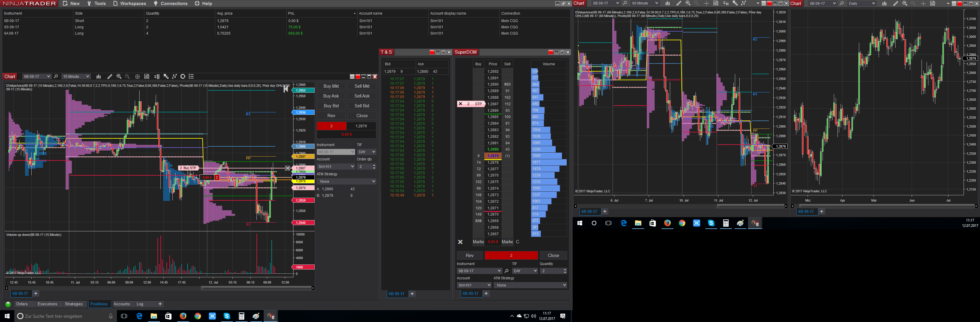Open Firefox from the Windows taskbar

[x=183, y=316]
